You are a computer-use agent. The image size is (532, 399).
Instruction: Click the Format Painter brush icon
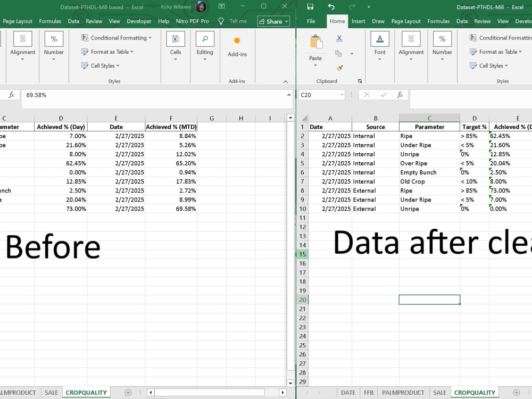pos(339,68)
